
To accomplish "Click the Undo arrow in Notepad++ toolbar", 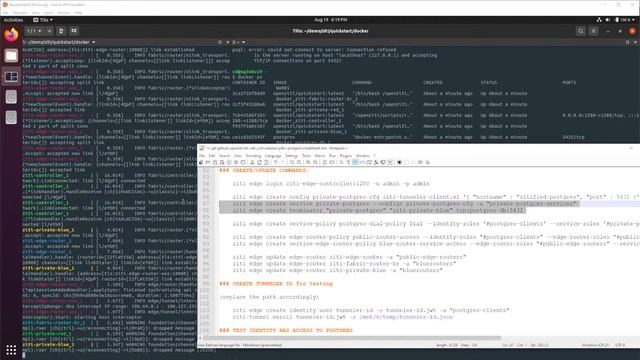I will (x=276, y=162).
